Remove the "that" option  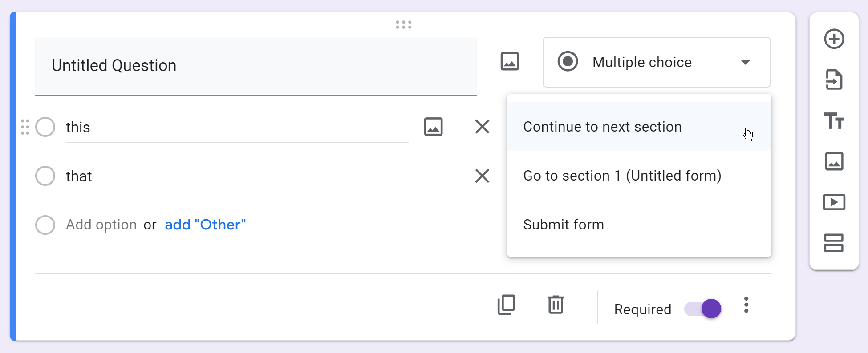[x=482, y=176]
